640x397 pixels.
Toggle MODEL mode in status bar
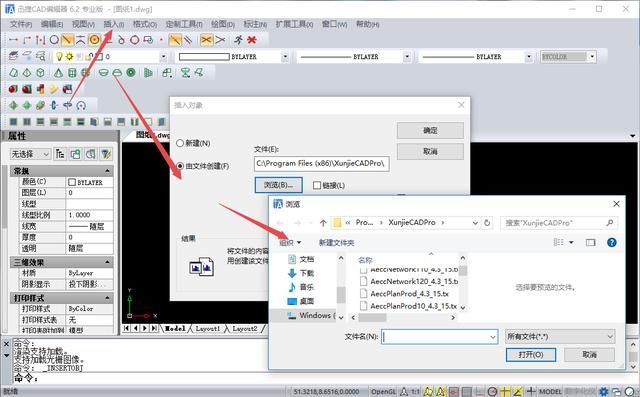coord(550,392)
